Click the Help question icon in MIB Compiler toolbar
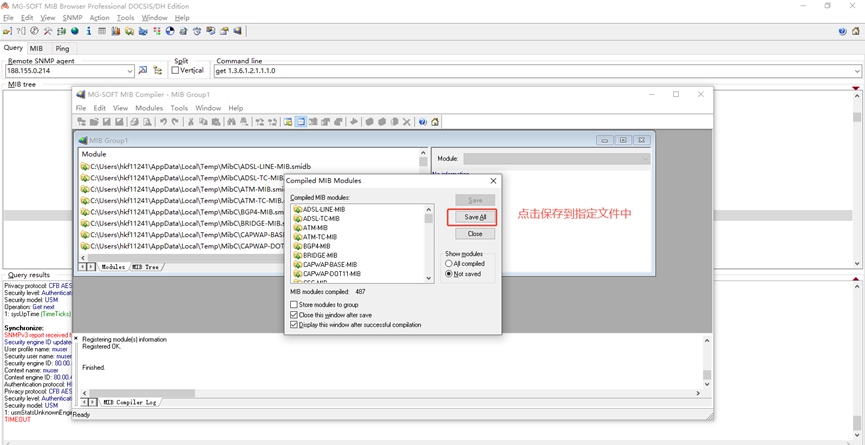 (422, 122)
